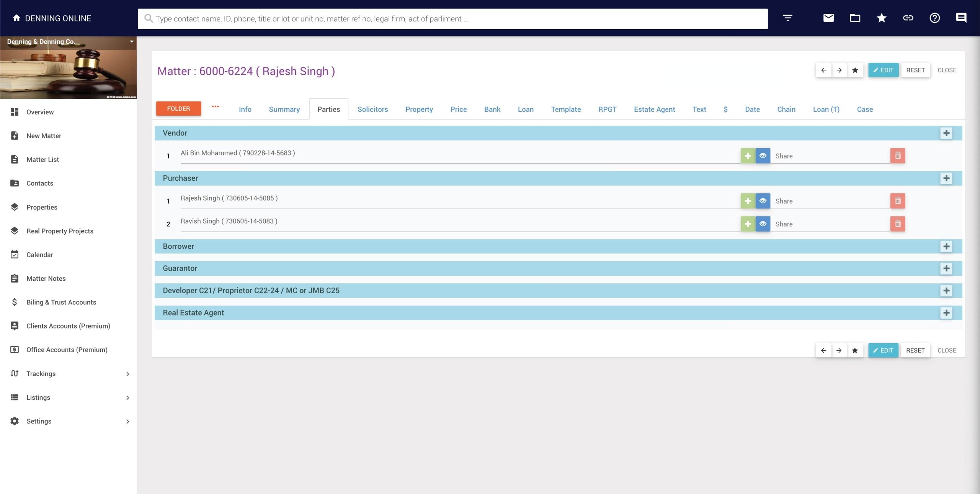Favorite this matter using top star button

pyautogui.click(x=855, y=70)
